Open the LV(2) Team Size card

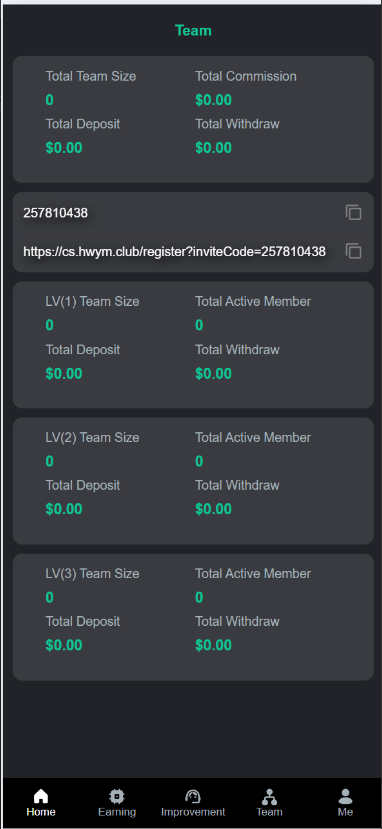[x=193, y=481]
